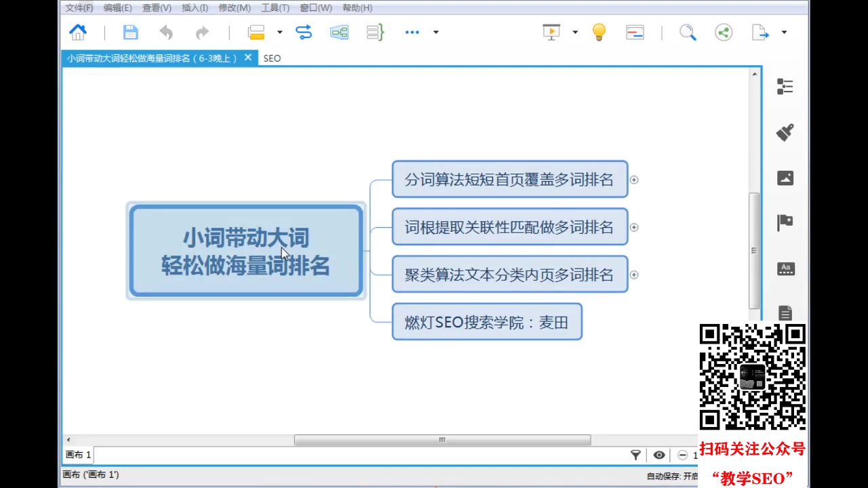Select the 词根提取关联性匹配做多词排名 topic
This screenshot has width=868, height=488.
(x=510, y=227)
